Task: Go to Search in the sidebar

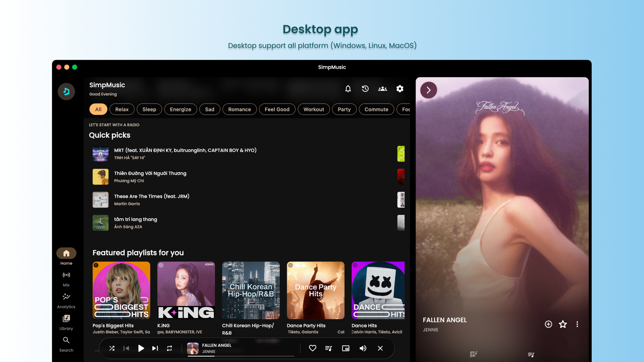Action: tap(66, 344)
